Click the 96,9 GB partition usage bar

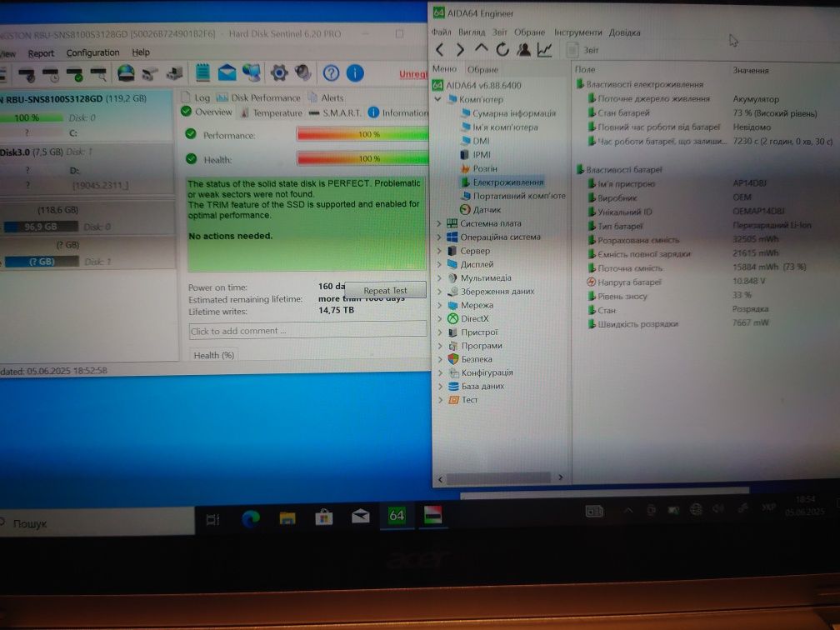point(41,227)
